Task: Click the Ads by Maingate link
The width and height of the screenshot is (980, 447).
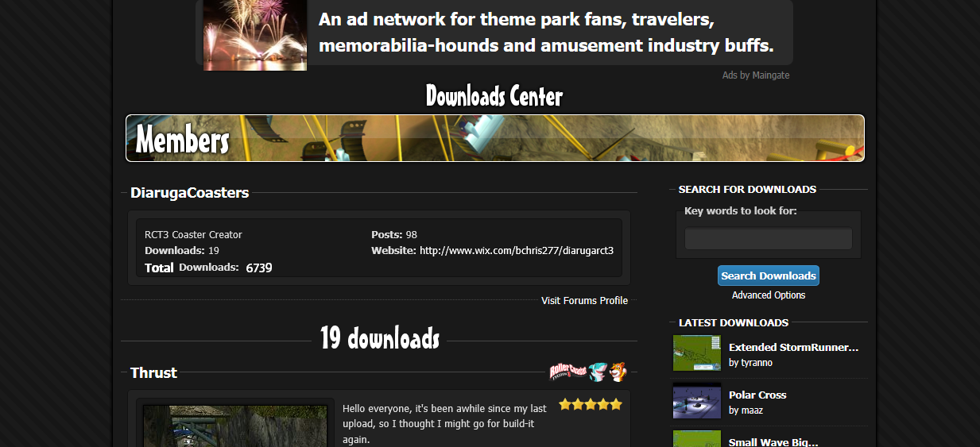Action: 755,75
